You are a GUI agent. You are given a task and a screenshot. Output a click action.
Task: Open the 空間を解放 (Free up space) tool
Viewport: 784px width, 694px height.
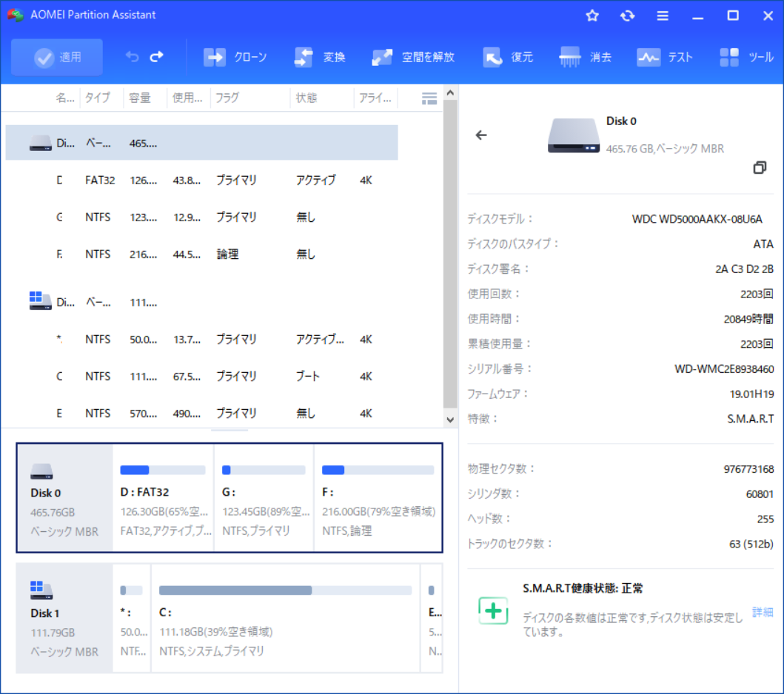click(x=413, y=57)
